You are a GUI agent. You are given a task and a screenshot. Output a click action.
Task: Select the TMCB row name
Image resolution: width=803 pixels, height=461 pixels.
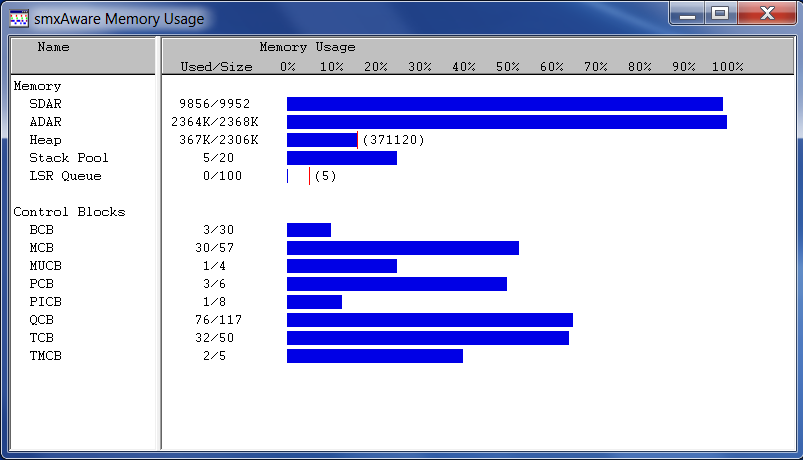point(45,356)
